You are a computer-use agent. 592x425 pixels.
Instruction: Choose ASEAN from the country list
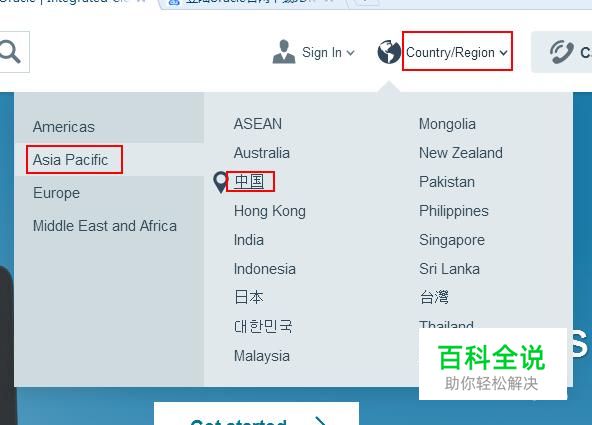pyautogui.click(x=258, y=124)
